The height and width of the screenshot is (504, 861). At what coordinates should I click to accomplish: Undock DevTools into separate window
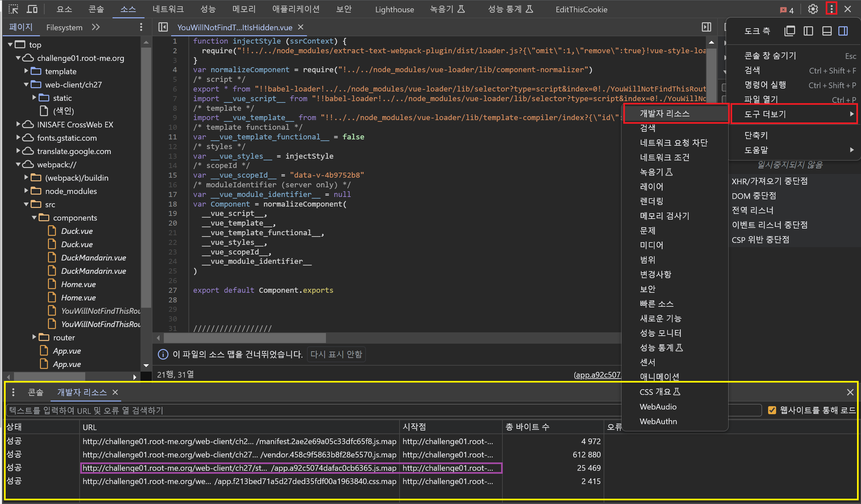tap(790, 31)
